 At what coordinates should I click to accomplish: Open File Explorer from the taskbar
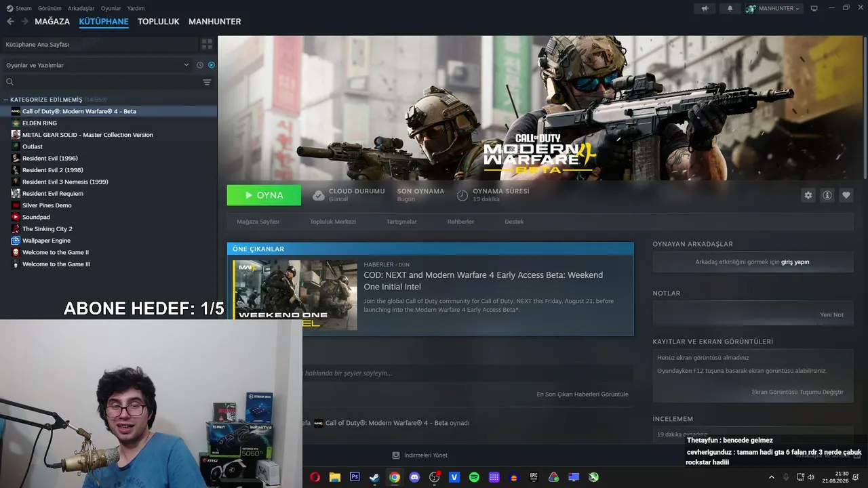point(334,477)
